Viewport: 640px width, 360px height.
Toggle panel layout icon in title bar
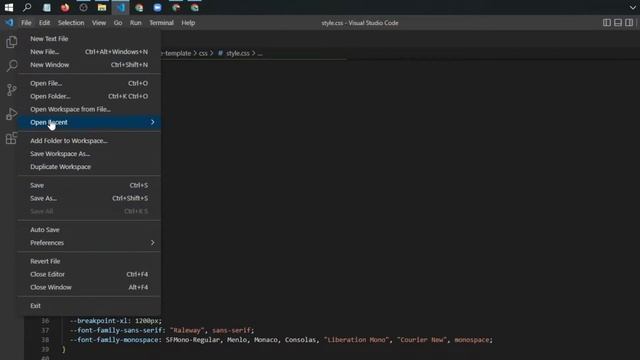coord(618,23)
